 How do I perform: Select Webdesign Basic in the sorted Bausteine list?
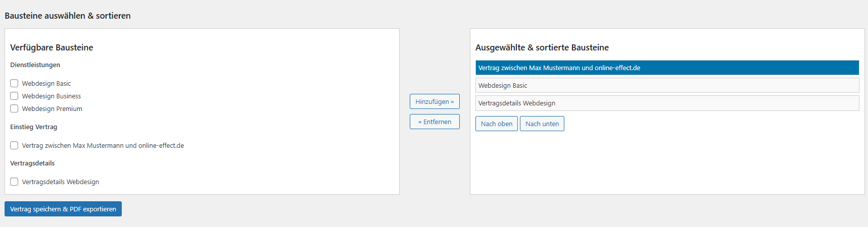pyautogui.click(x=667, y=85)
